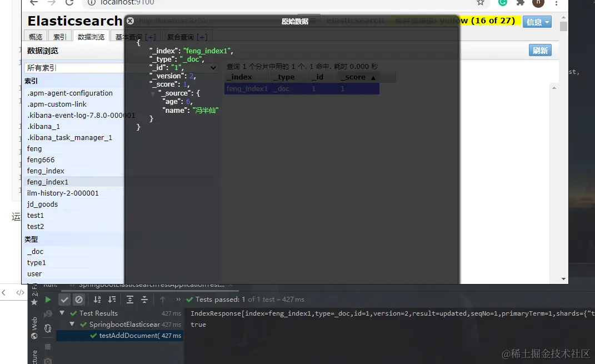Go to previous failed test arrow

click(162, 300)
